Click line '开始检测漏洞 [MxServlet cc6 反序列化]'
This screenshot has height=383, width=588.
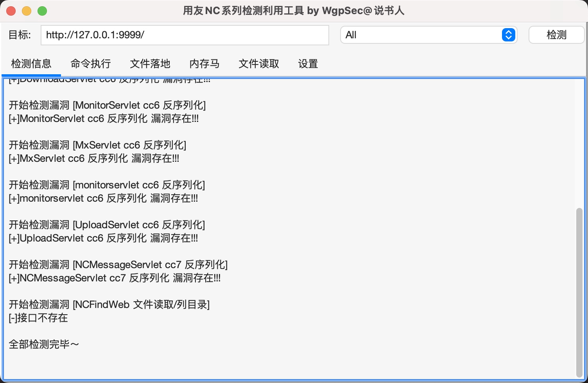click(97, 145)
